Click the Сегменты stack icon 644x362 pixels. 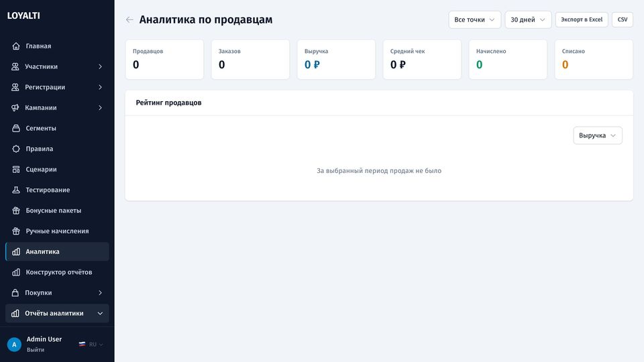[x=16, y=128]
